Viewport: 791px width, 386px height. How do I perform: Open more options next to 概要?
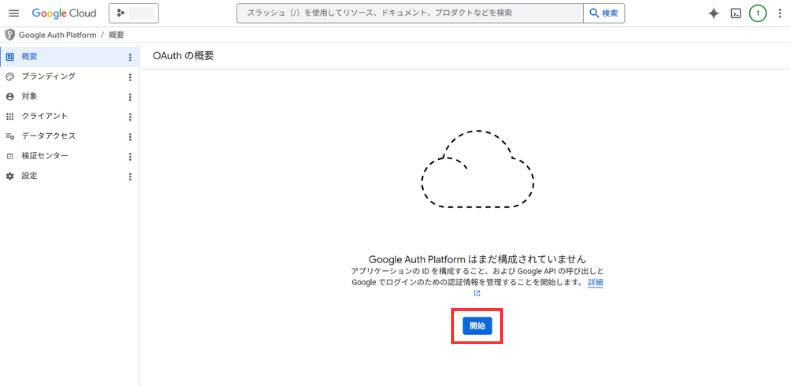pyautogui.click(x=130, y=58)
